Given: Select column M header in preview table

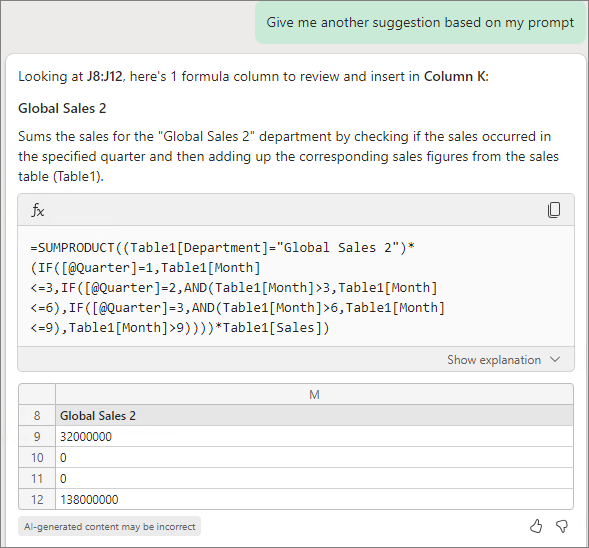Looking at the screenshot, I should [314, 394].
